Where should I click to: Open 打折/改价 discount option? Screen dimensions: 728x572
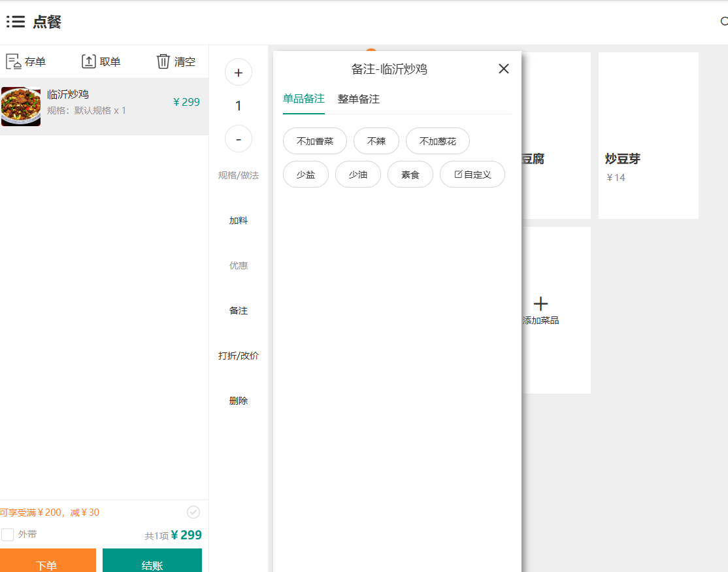tap(239, 356)
